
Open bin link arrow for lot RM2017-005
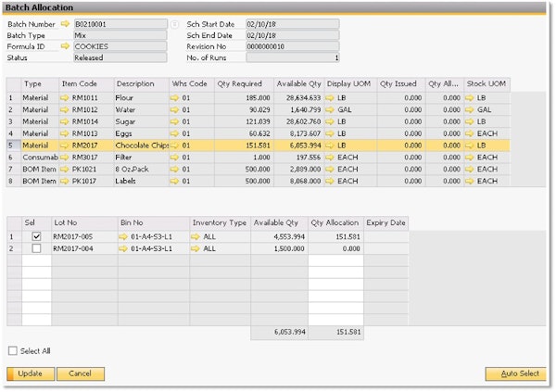(x=123, y=236)
